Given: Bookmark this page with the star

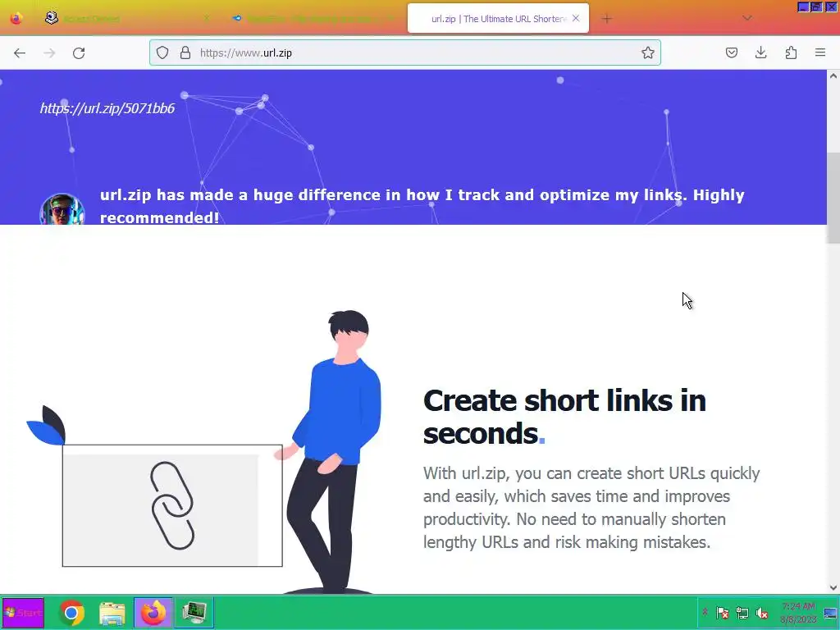Looking at the screenshot, I should coord(648,52).
